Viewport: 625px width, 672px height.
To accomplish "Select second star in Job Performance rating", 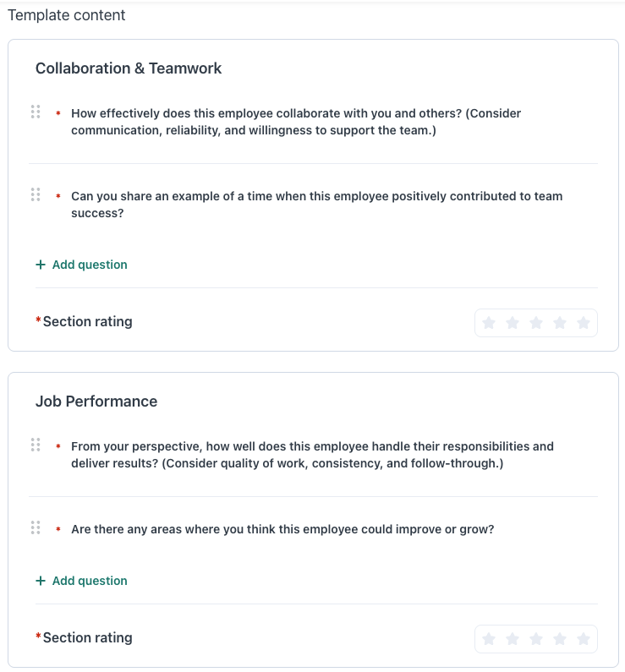I will click(x=513, y=639).
